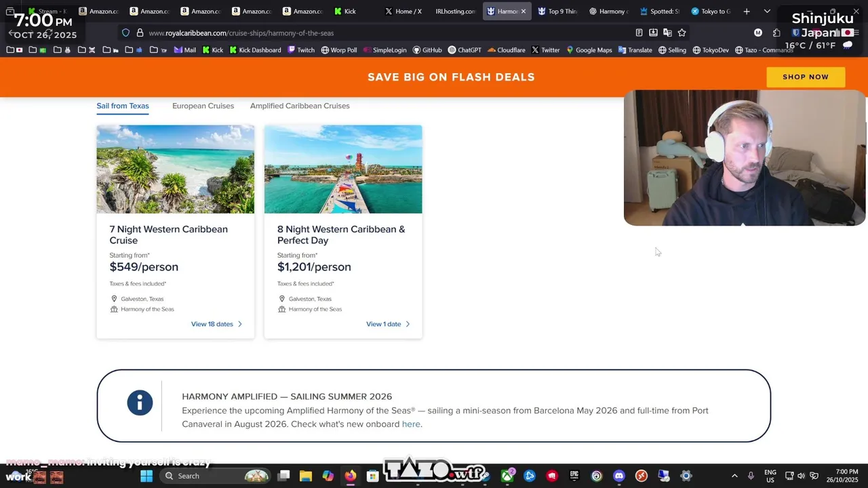Show hidden system tray icons
The width and height of the screenshot is (868, 488).
tap(734, 476)
